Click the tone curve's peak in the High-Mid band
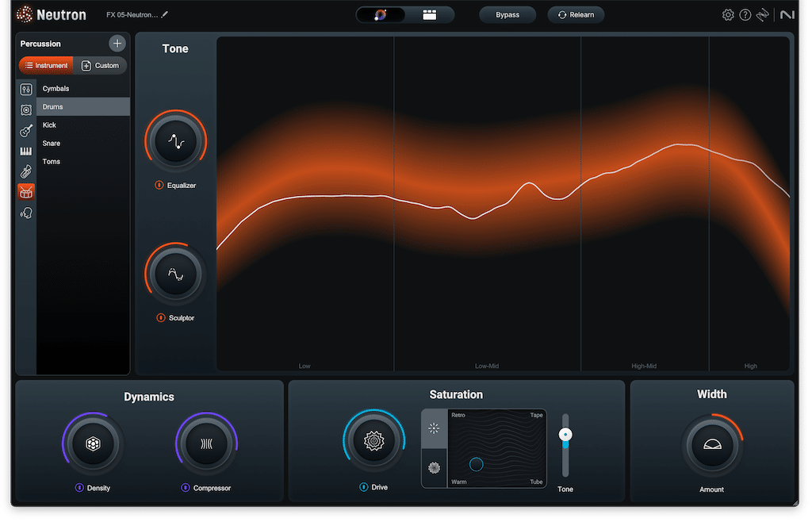Viewport: 812px width, 522px height. tap(679, 144)
